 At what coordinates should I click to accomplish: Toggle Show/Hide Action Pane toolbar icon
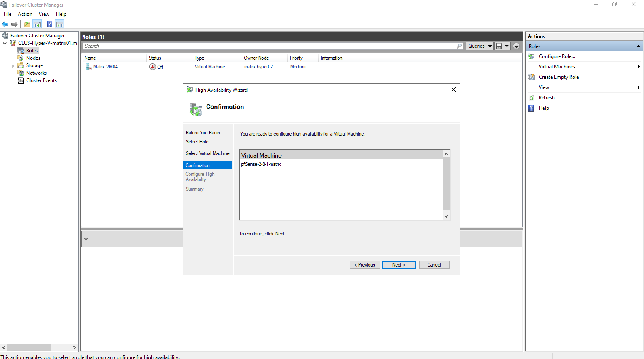(x=60, y=24)
